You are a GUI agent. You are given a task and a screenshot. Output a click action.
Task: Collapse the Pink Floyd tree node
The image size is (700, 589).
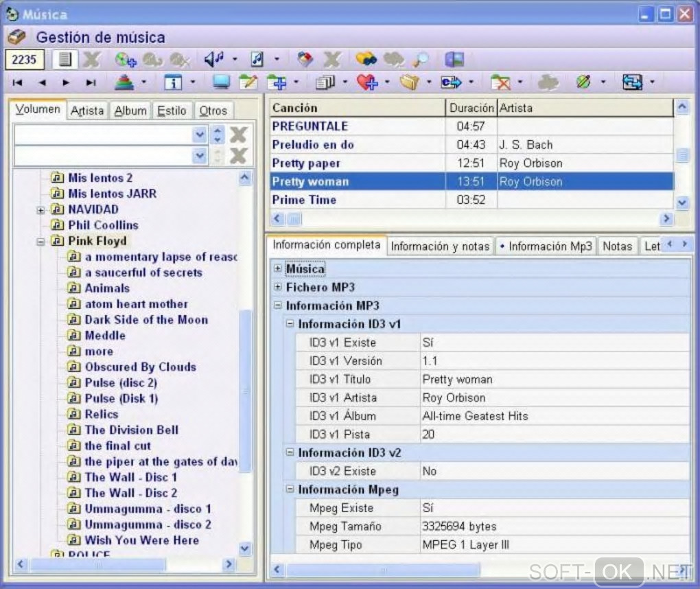pyautogui.click(x=40, y=242)
